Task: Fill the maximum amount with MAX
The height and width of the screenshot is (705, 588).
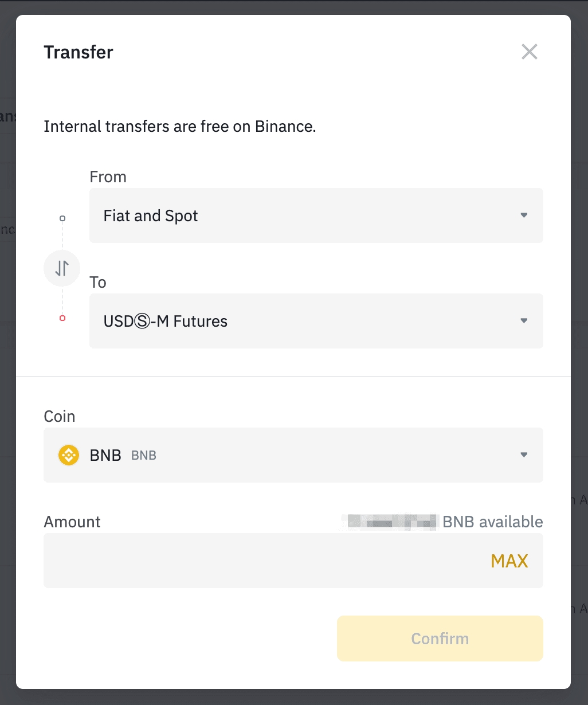Action: click(x=509, y=561)
